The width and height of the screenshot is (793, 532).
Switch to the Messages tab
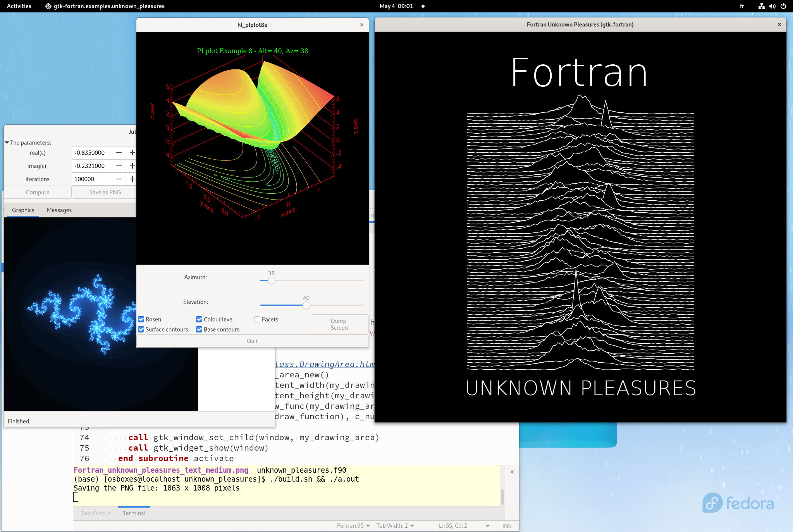(59, 210)
